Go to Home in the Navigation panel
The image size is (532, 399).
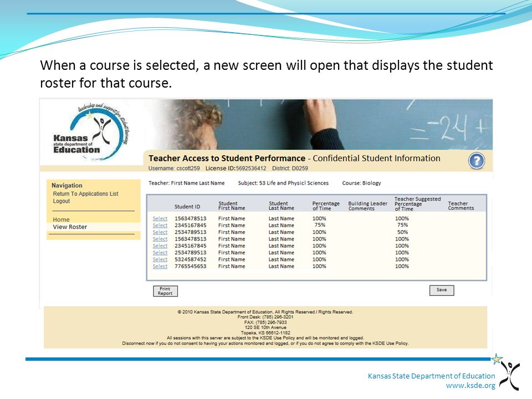pyautogui.click(x=61, y=219)
